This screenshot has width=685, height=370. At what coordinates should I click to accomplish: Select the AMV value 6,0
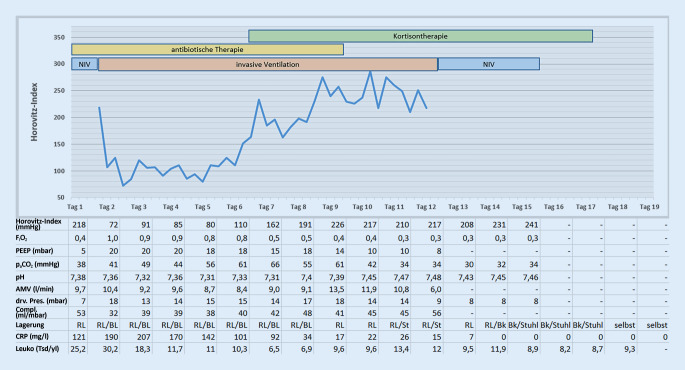(436, 289)
